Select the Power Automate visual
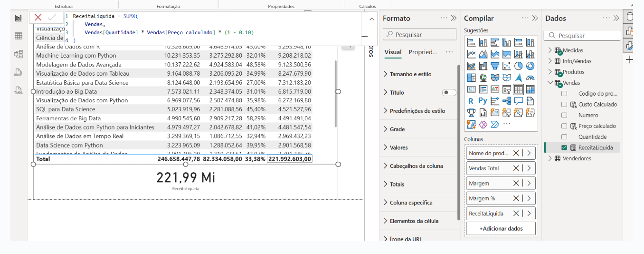Screen dimensions: 644x254 coord(495,124)
